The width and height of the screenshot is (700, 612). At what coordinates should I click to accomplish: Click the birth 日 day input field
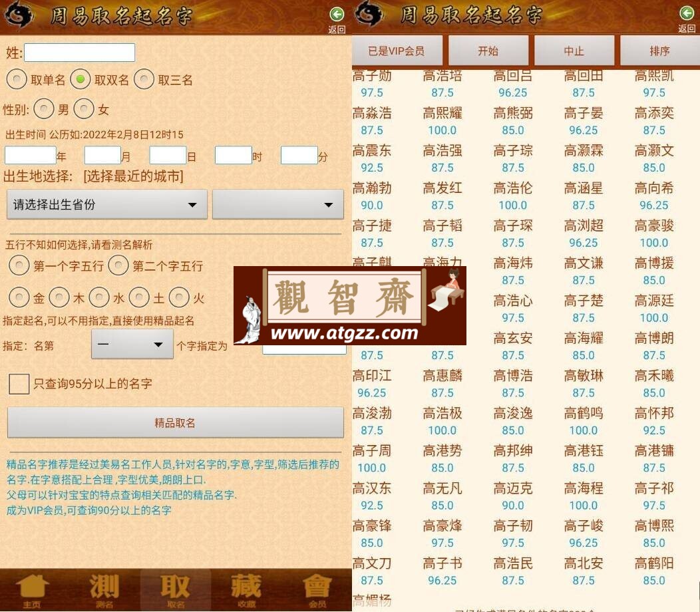pos(168,156)
